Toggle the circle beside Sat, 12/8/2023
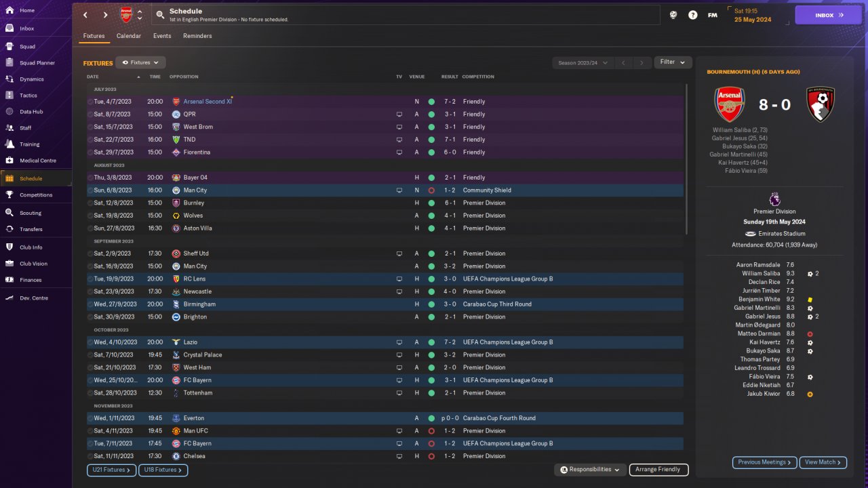The width and height of the screenshot is (868, 488). pos(90,203)
